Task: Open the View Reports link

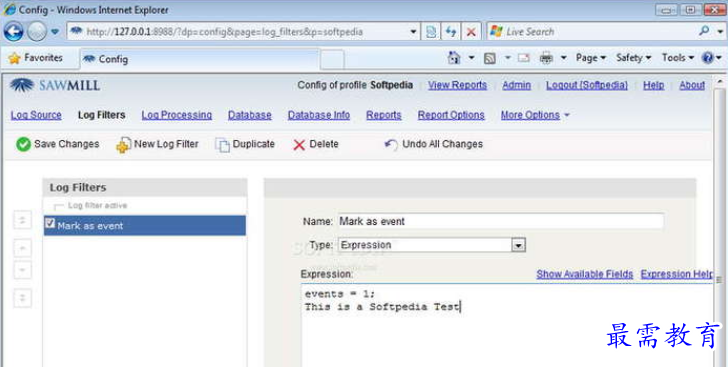Action: point(457,85)
